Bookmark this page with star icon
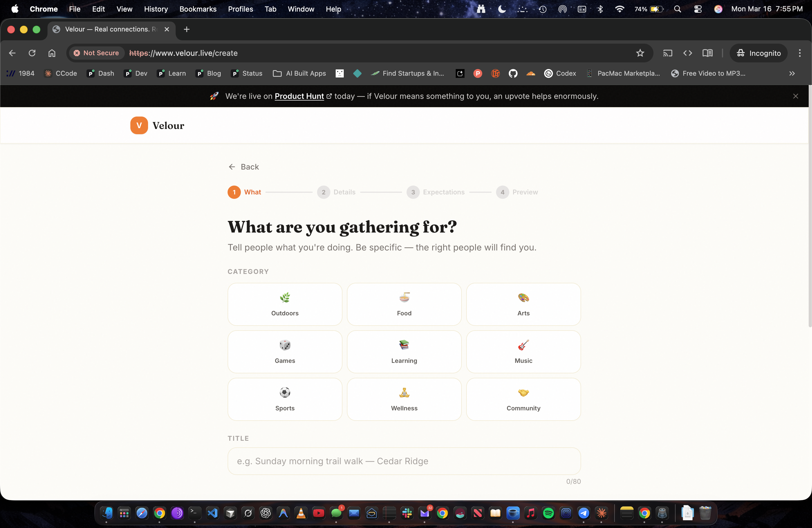812x528 pixels. tap(640, 53)
